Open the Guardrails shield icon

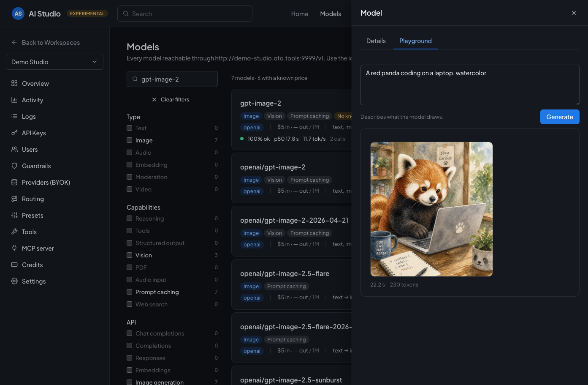[14, 166]
